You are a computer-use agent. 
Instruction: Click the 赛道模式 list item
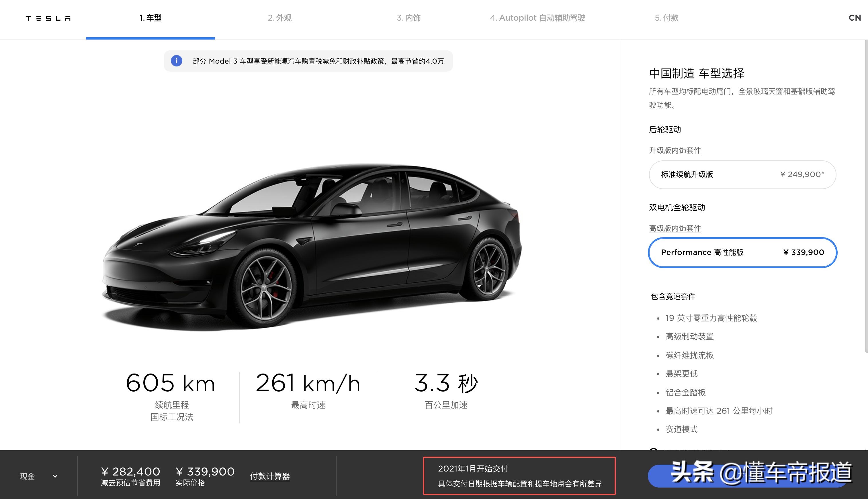click(681, 429)
